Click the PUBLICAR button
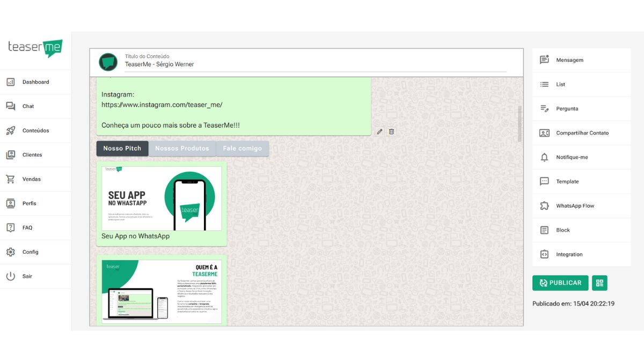The width and height of the screenshot is (644, 362). point(560,283)
